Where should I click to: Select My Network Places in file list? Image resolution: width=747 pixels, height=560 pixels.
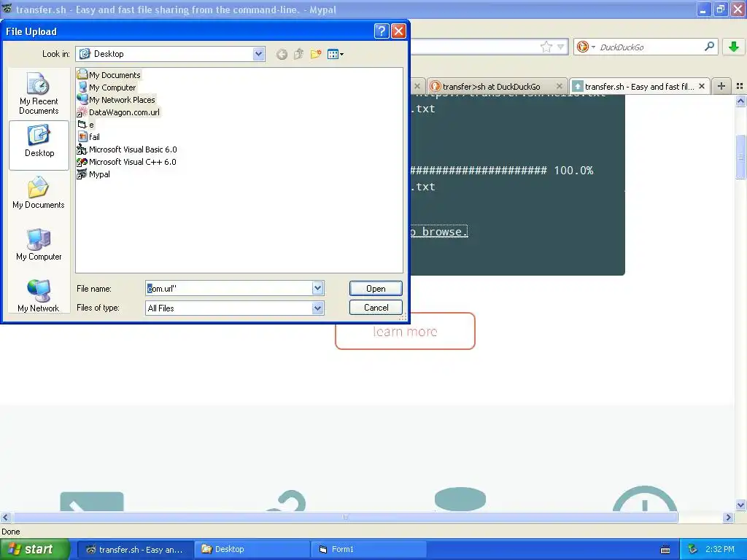click(x=116, y=99)
